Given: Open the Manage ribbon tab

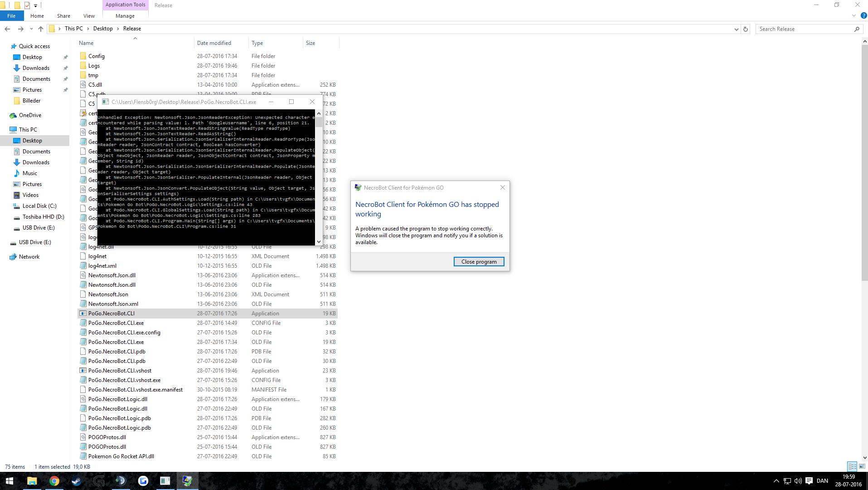Looking at the screenshot, I should tap(125, 16).
